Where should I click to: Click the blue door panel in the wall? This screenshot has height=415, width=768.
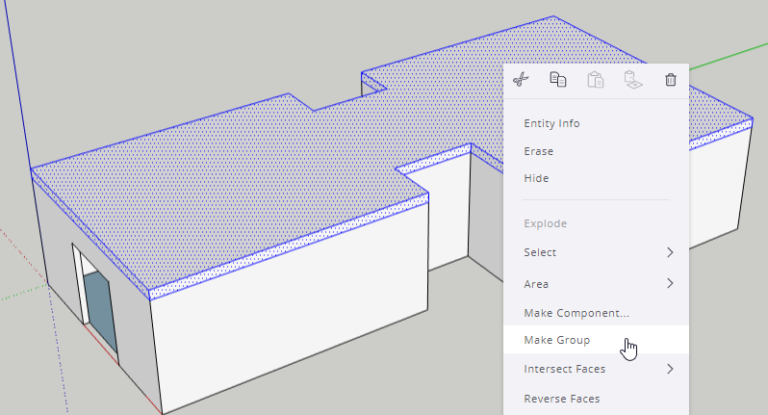pos(100,312)
